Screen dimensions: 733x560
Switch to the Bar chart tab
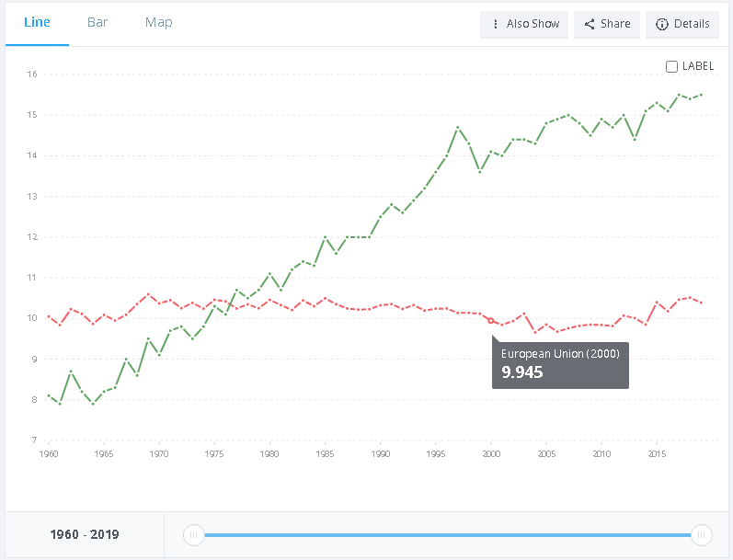point(97,22)
